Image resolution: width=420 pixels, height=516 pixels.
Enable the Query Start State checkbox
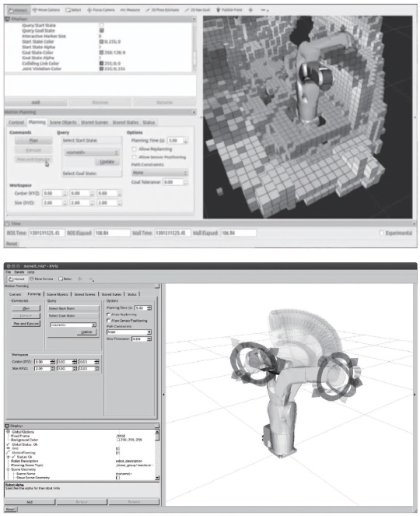102,26
